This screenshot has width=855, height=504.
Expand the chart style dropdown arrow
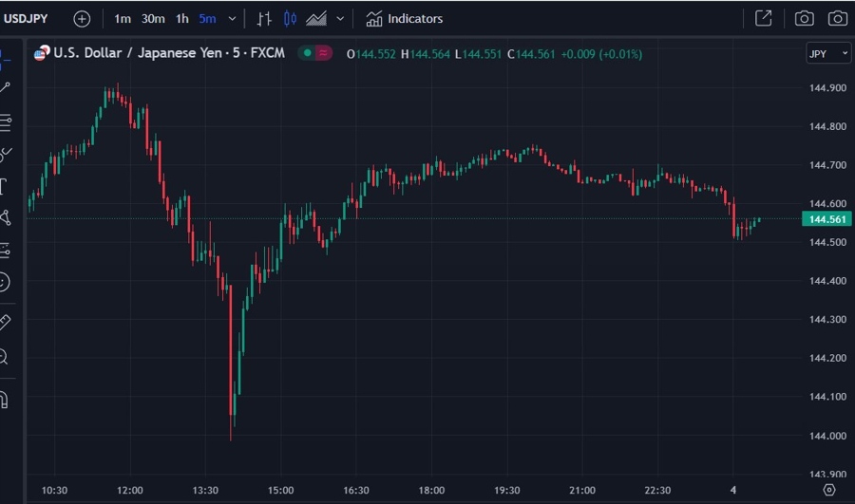[x=340, y=19]
